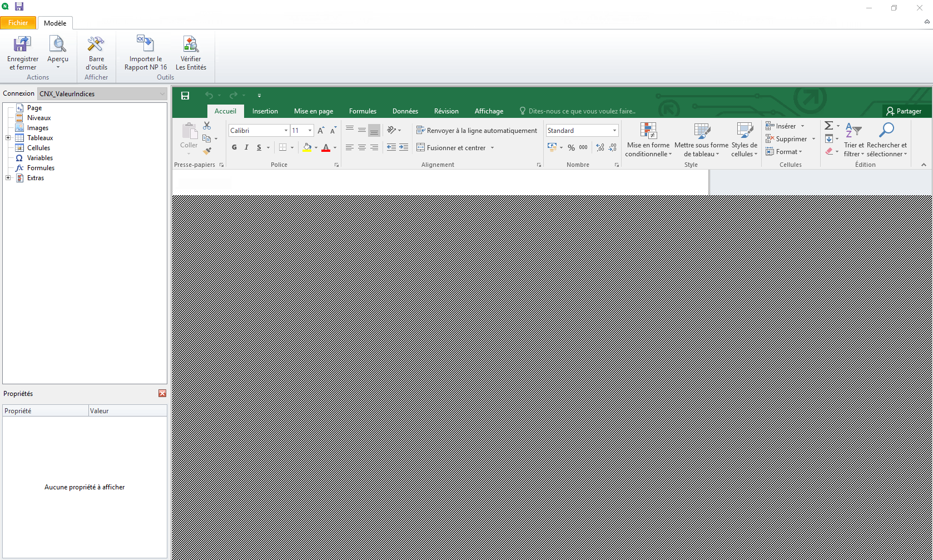Switch to the Insertion ribbon tab

(265, 111)
